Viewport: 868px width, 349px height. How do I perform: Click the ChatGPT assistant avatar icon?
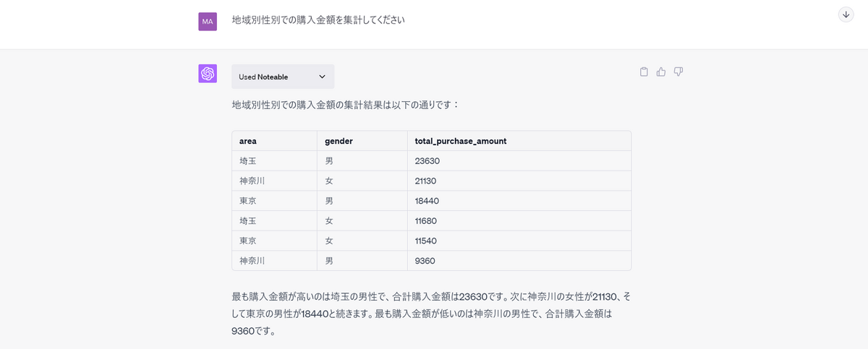click(208, 74)
